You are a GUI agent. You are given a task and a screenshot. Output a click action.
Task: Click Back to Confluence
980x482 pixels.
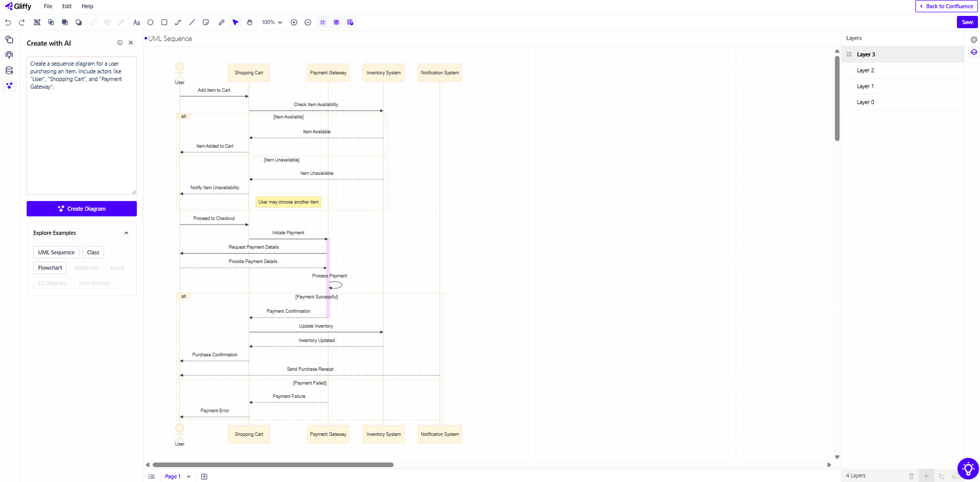946,6
